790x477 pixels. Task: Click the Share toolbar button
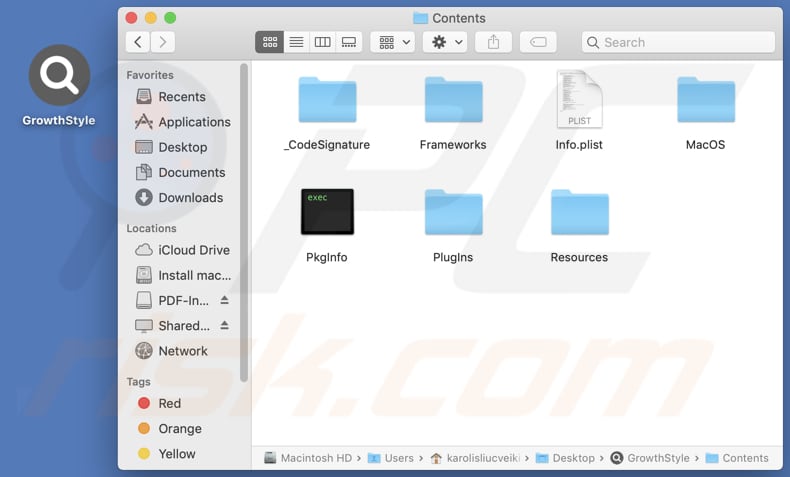click(493, 42)
